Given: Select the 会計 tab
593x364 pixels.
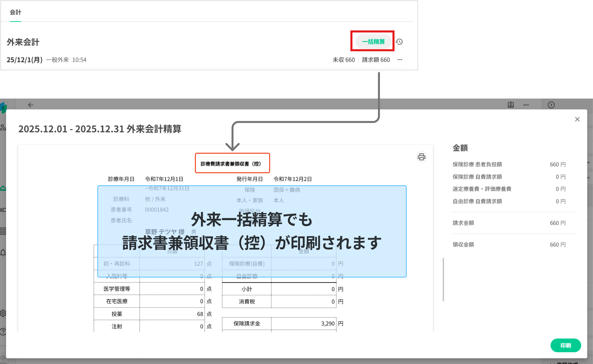Looking at the screenshot, I should point(15,12).
